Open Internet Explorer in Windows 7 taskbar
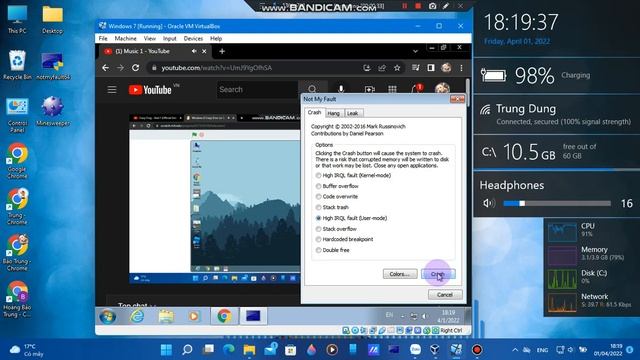The image size is (640, 360). (x=137, y=316)
